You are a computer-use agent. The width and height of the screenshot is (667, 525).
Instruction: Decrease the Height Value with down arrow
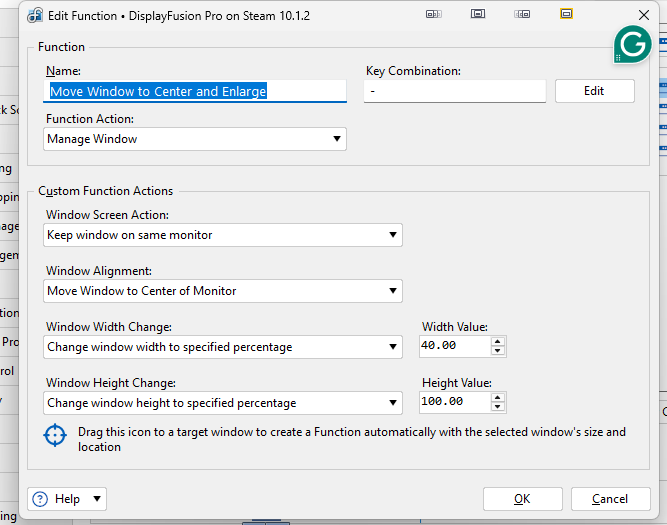pyautogui.click(x=498, y=408)
